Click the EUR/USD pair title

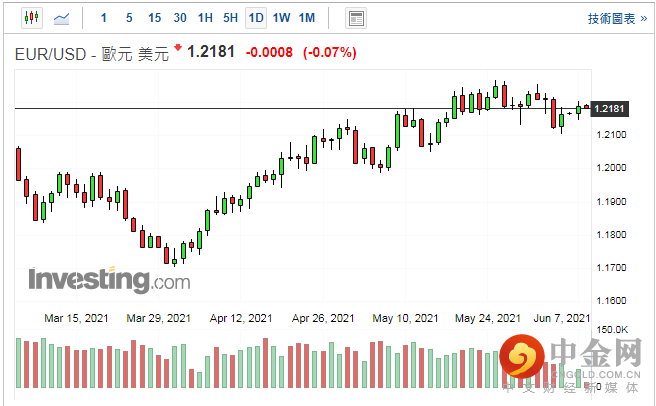50,52
